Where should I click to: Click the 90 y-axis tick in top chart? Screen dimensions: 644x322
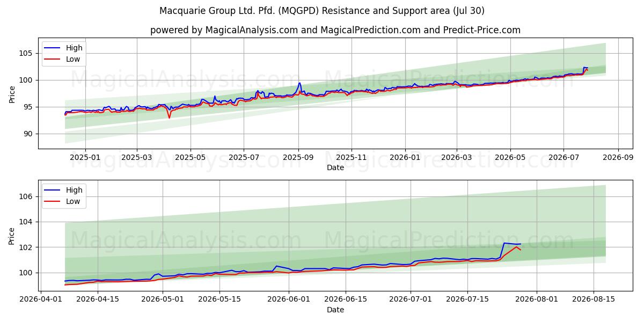click(x=30, y=134)
